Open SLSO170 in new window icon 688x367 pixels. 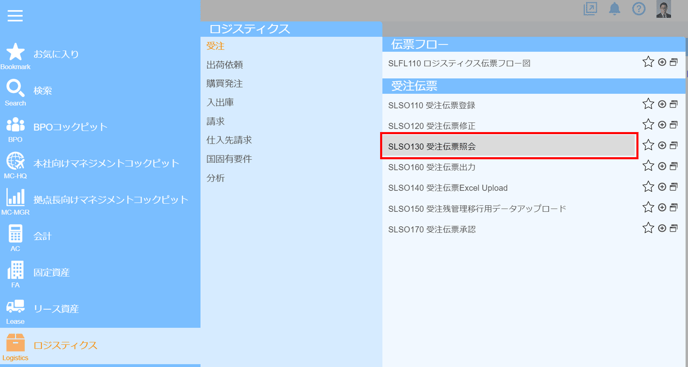click(674, 228)
